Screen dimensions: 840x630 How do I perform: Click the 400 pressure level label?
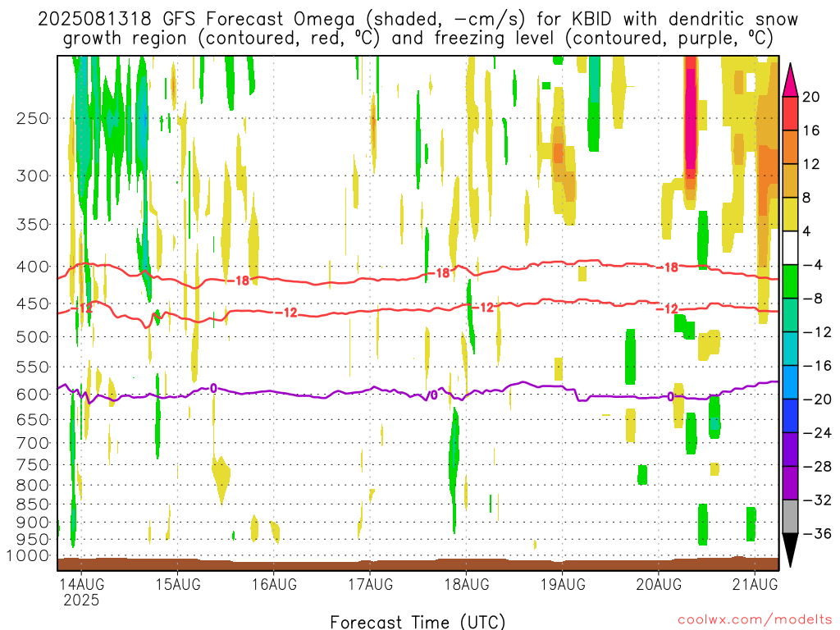point(33,267)
